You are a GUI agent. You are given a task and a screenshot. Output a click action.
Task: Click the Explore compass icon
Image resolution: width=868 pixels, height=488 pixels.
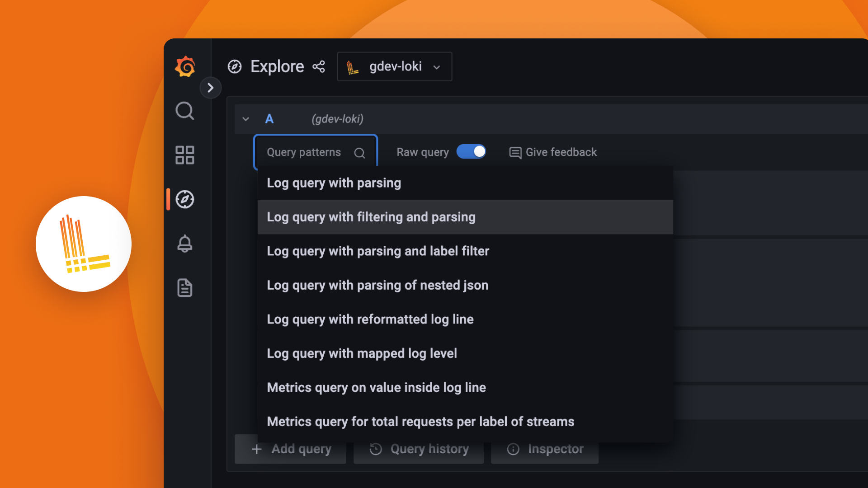point(184,199)
